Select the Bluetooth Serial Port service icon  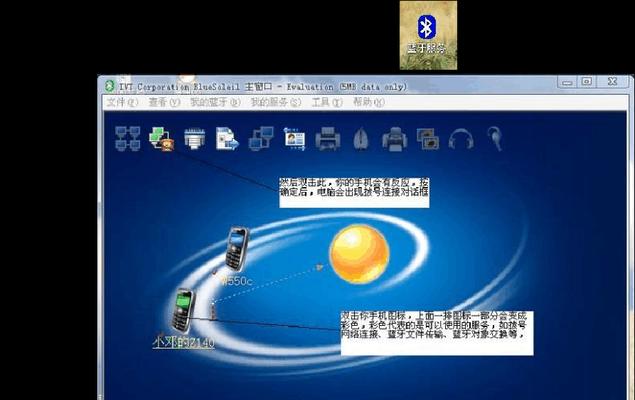pos(194,139)
